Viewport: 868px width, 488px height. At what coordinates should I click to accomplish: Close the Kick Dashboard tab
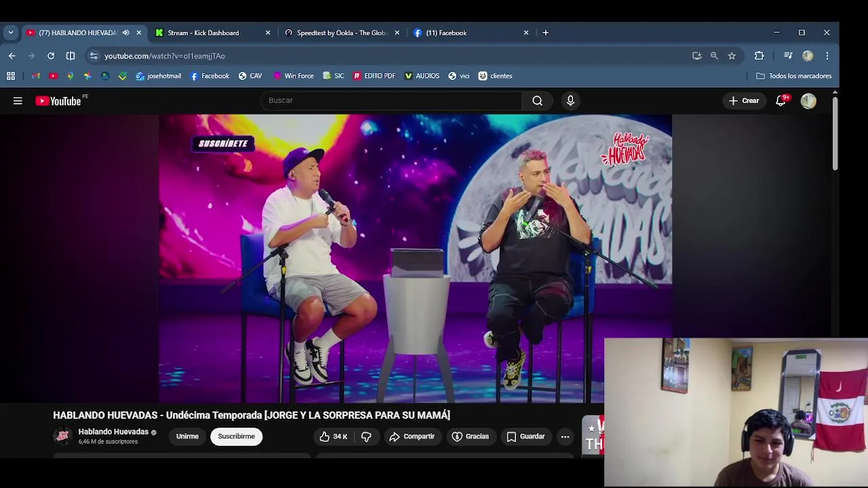pos(268,33)
